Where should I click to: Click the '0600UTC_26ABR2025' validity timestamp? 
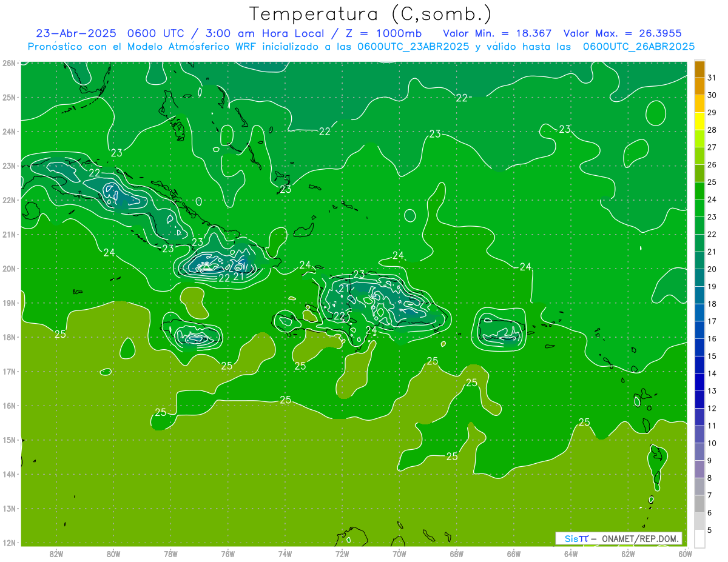click(x=639, y=47)
